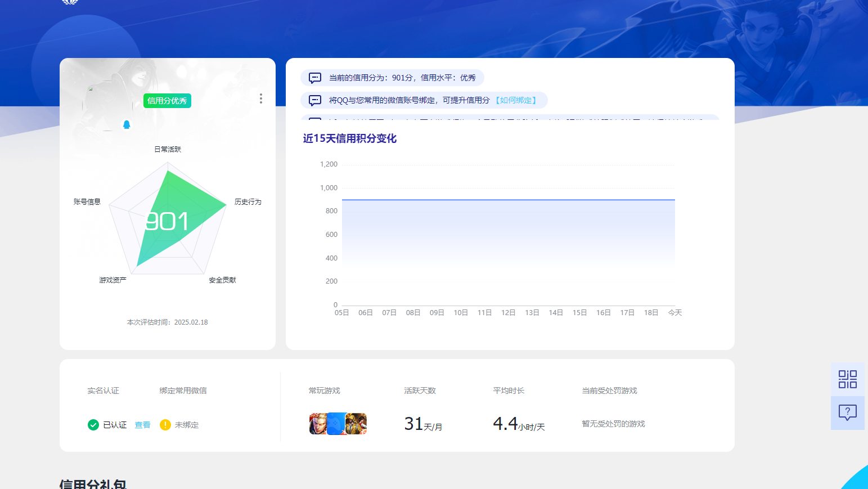This screenshot has height=489, width=868.
Task: Click the 信用分礼包 heading
Action: [93, 484]
